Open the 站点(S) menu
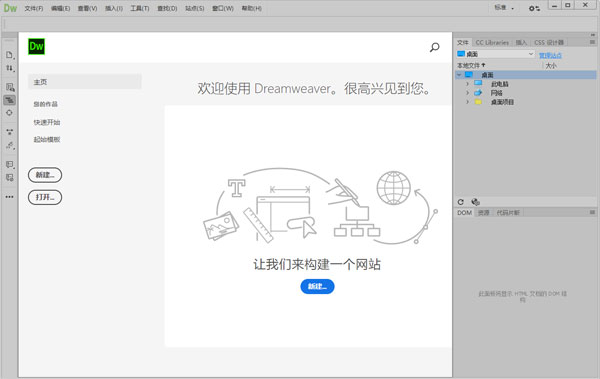Screen dimensions: 600x379 pos(194,8)
